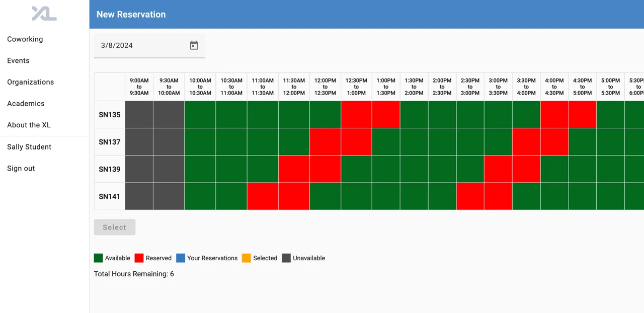Select SN139 12:30PM to 1:00PM slot
The width and height of the screenshot is (644, 313).
point(356,169)
